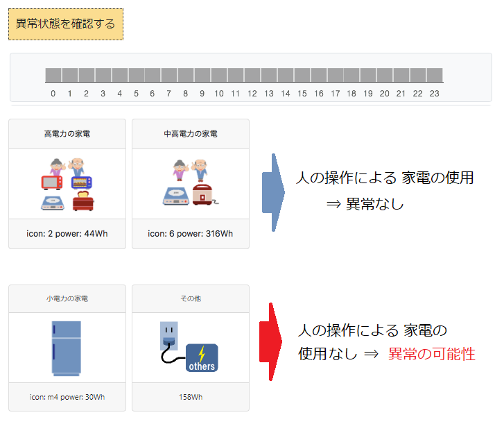This screenshot has width=504, height=424.
Task: Select hour 5 block in timeline
Action: click(x=137, y=75)
